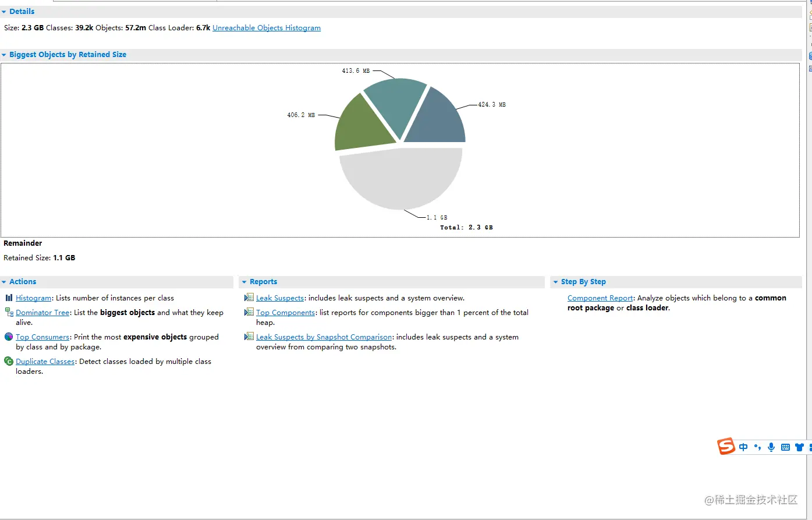Click the green Duplicate Classes icon
Image resolution: width=812 pixels, height=520 pixels.
[x=9, y=361]
